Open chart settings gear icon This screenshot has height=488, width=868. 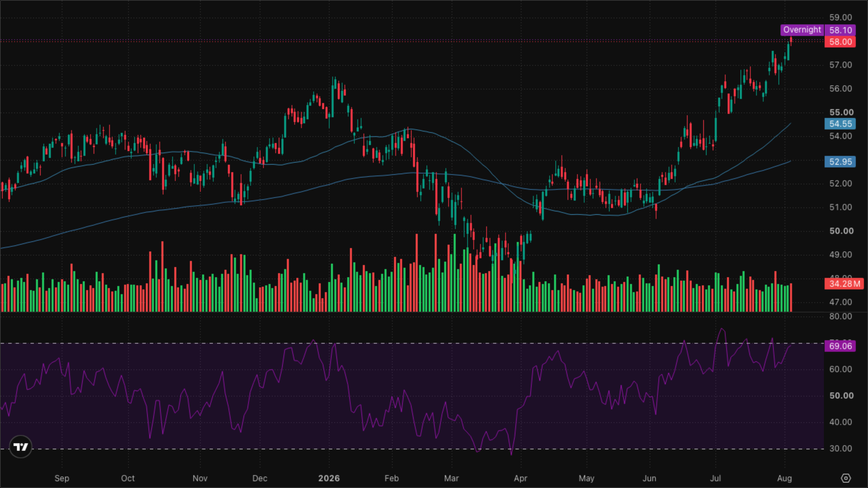(846, 478)
